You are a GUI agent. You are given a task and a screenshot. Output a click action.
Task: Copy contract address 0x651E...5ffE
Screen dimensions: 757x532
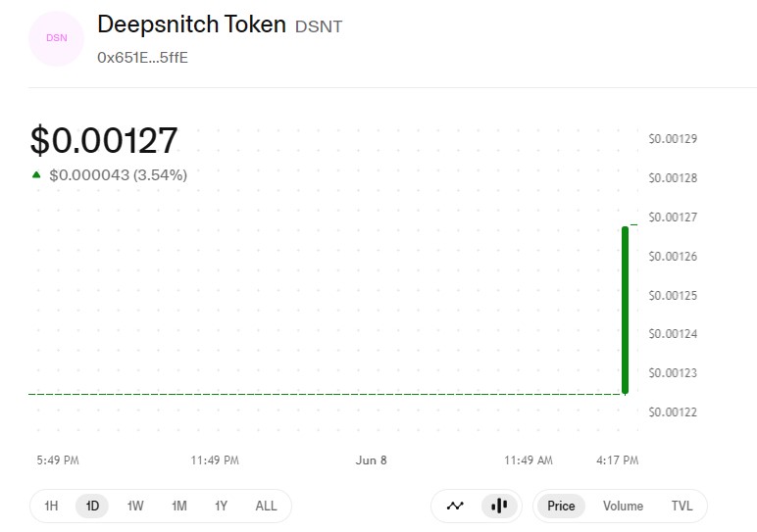coord(142,58)
